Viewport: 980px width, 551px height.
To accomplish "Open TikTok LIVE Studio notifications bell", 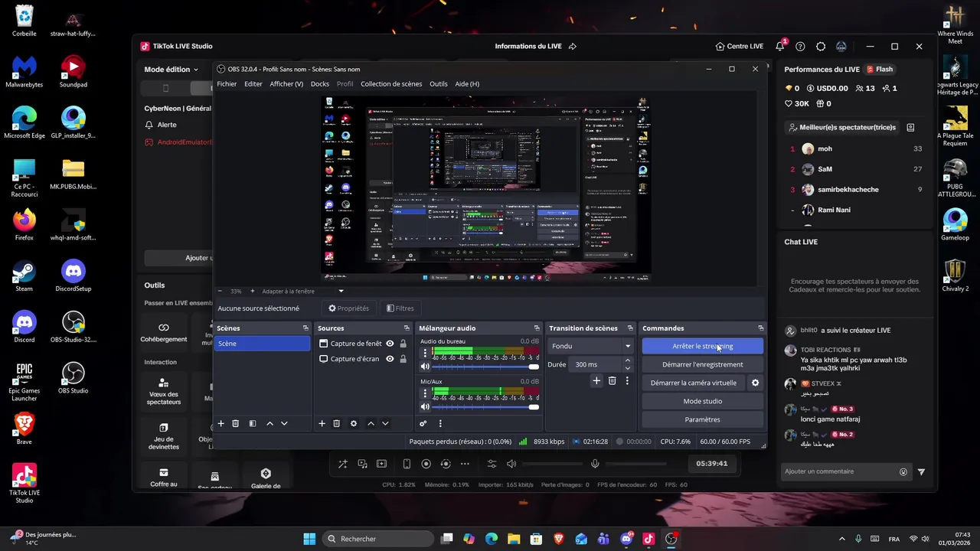I will click(780, 46).
